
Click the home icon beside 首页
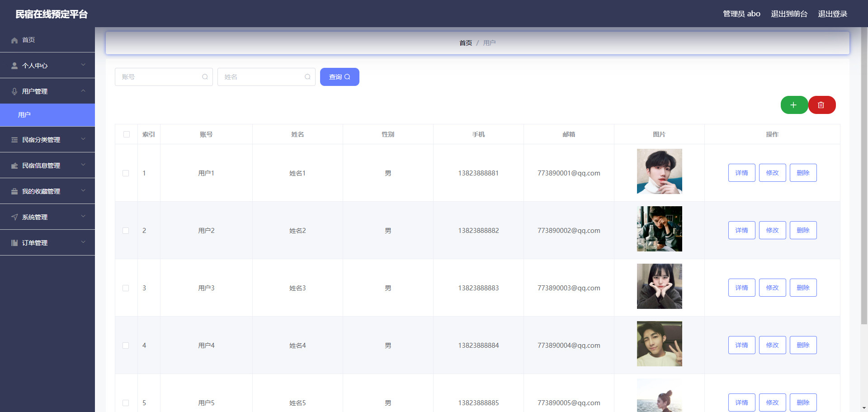pos(14,40)
